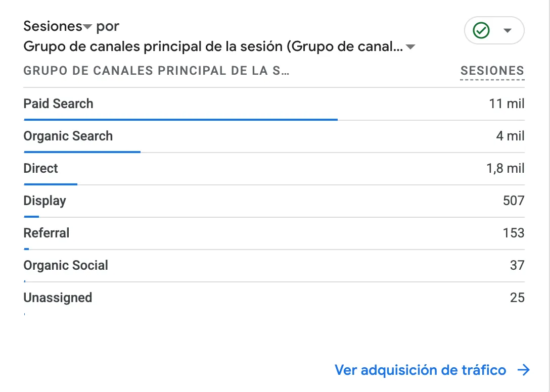
Task: Select the Organic Social channel row
Action: pos(274,265)
